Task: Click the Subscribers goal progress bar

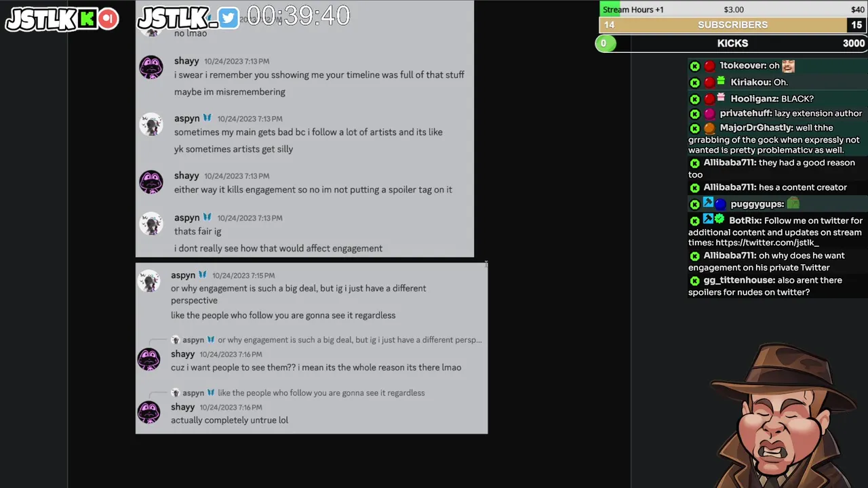Action: coord(733,25)
